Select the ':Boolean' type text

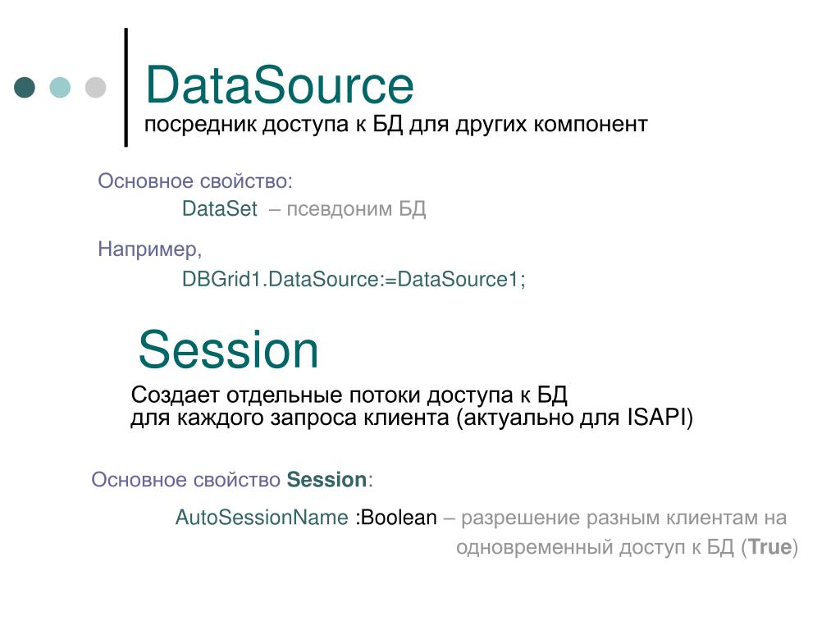[396, 518]
